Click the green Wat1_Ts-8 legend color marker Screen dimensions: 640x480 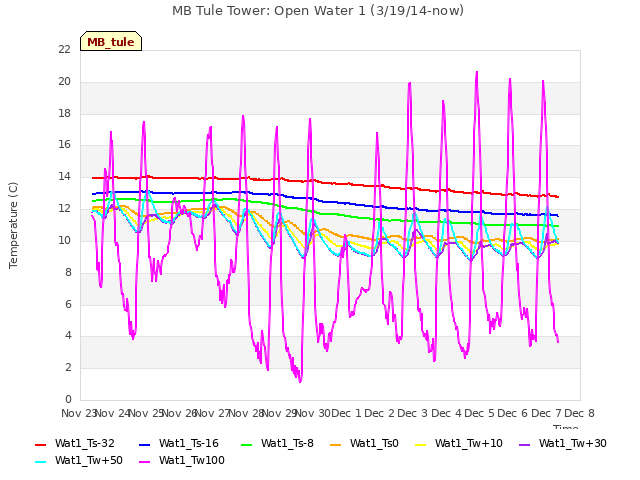pyautogui.click(x=247, y=444)
